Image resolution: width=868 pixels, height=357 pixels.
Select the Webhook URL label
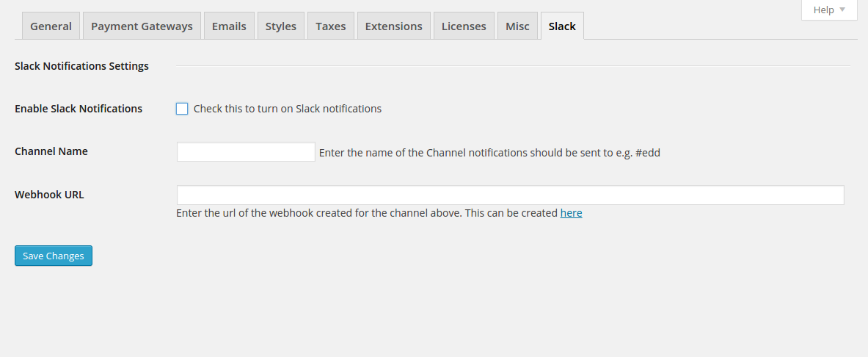(49, 195)
